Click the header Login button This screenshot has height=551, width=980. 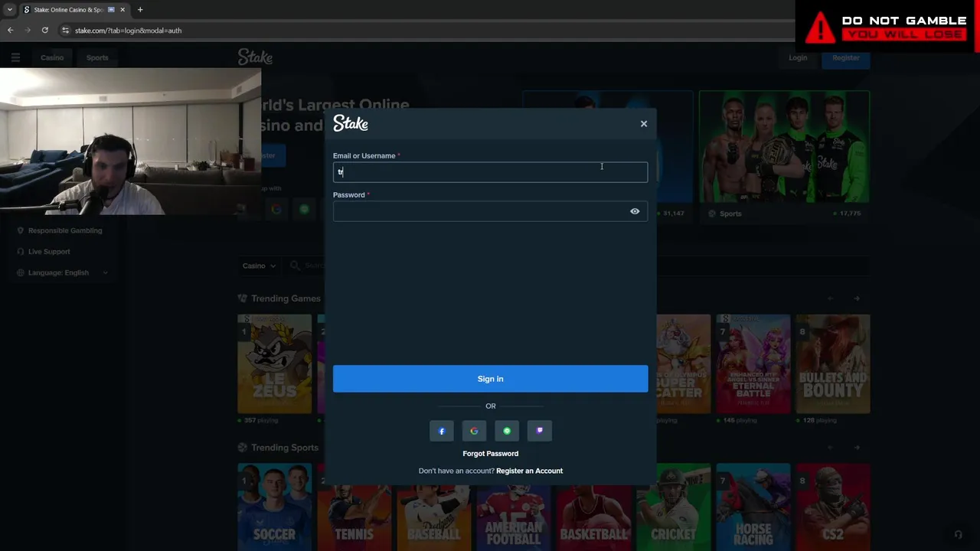click(798, 57)
